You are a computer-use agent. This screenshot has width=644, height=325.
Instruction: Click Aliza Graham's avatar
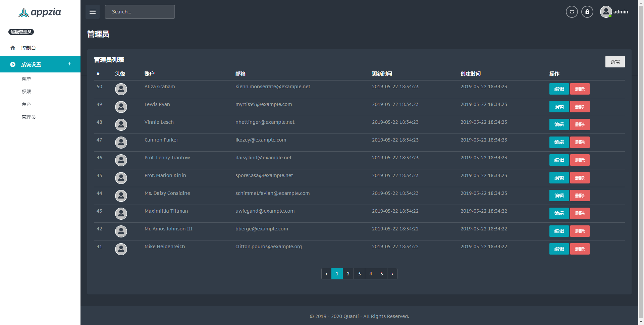(121, 89)
